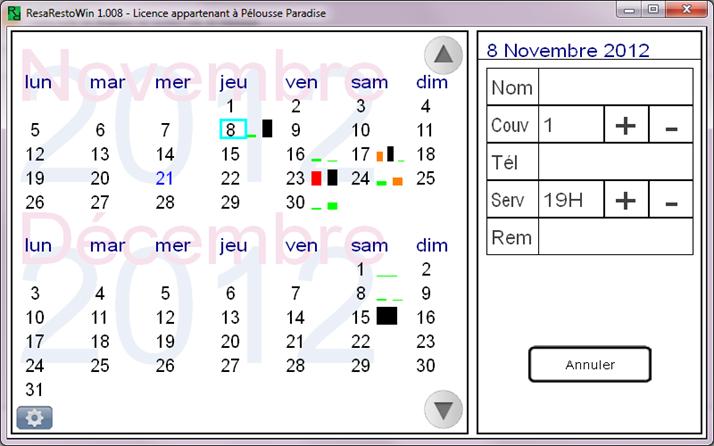The image size is (714, 446).
Task: Select December 2 in the calendar
Action: tap(426, 269)
